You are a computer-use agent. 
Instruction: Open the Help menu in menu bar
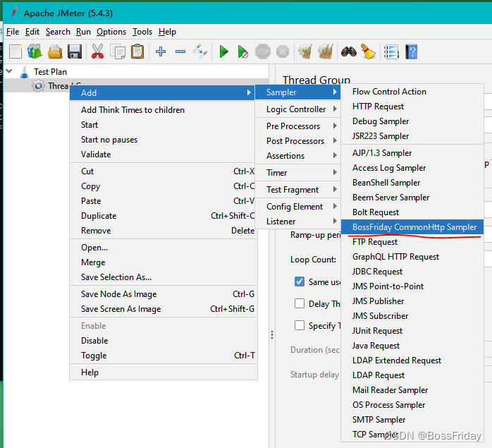coord(167,32)
